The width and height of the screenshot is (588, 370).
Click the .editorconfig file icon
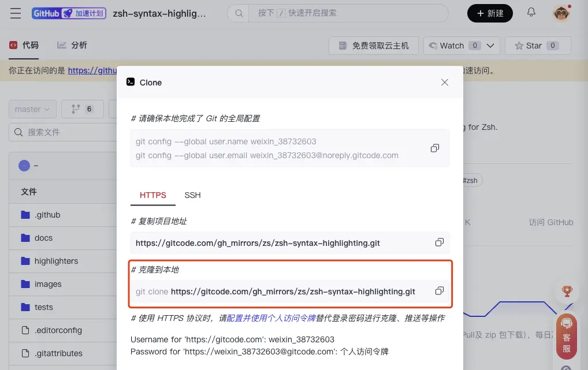[25, 330]
